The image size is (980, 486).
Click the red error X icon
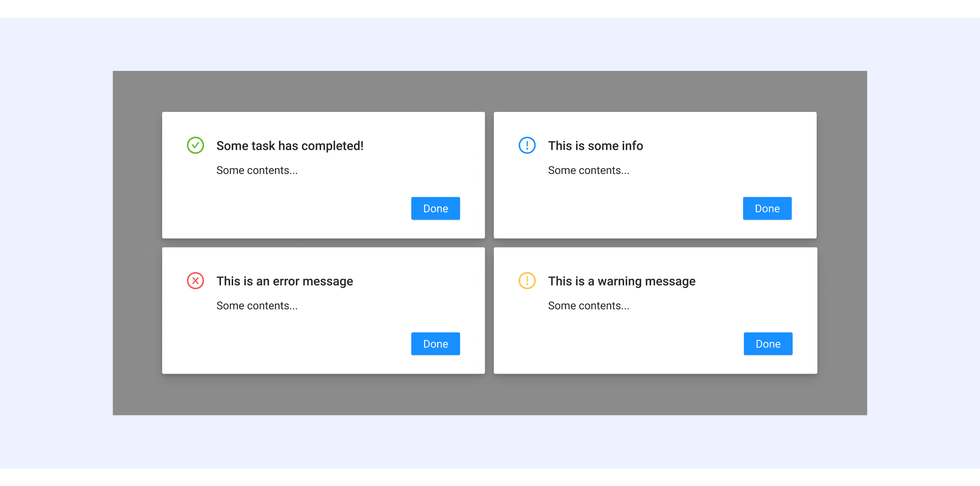(195, 281)
